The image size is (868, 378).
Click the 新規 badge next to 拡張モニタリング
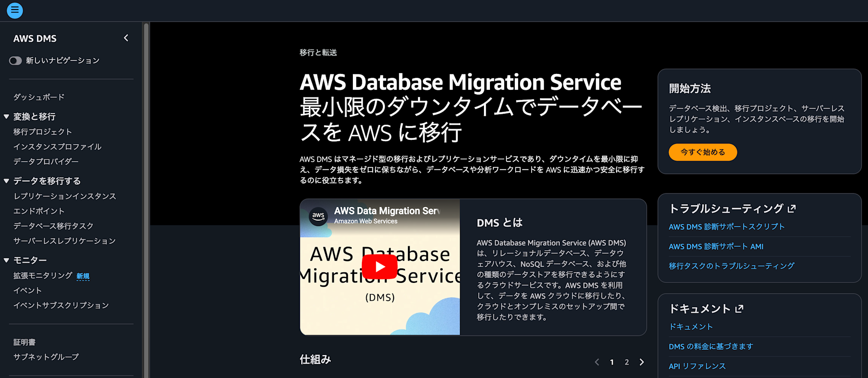83,276
